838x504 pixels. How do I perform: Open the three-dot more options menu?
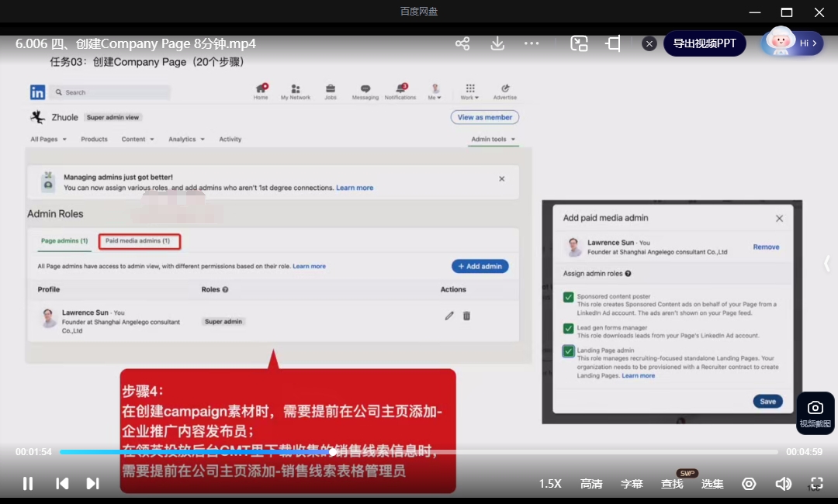coord(532,43)
